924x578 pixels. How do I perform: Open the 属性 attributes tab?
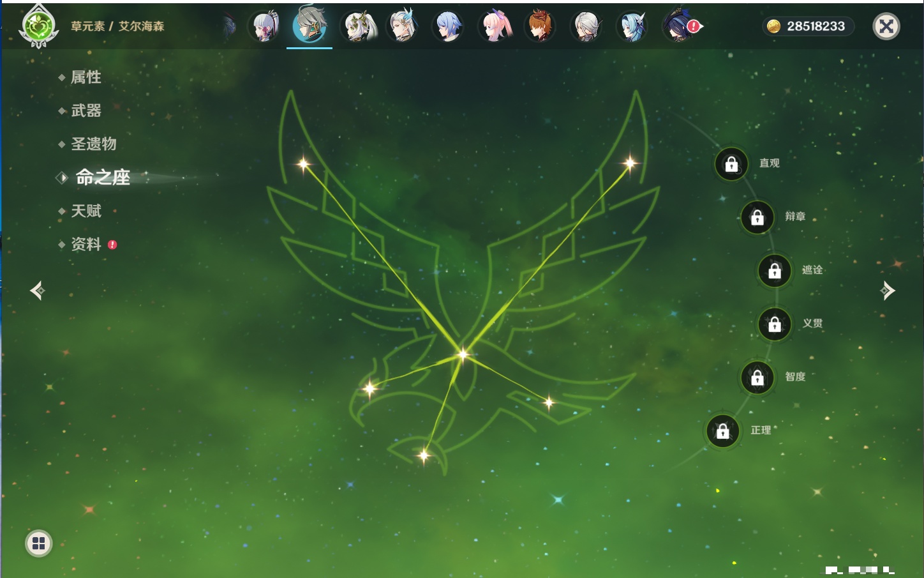click(86, 77)
